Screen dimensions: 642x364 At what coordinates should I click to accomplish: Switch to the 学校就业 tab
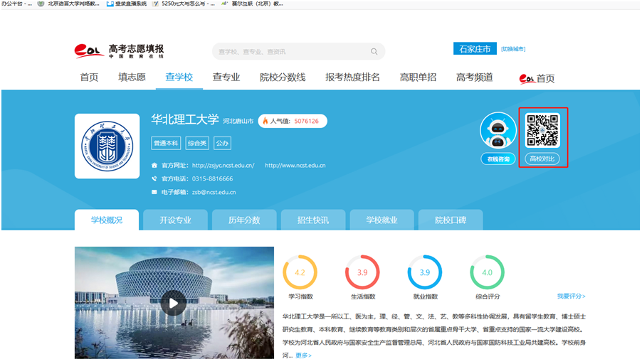coord(381,220)
